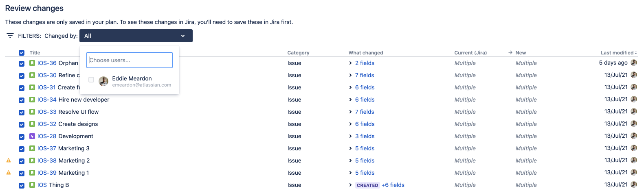
Task: Click the story icon next to IOS-32
Action: coord(32,124)
